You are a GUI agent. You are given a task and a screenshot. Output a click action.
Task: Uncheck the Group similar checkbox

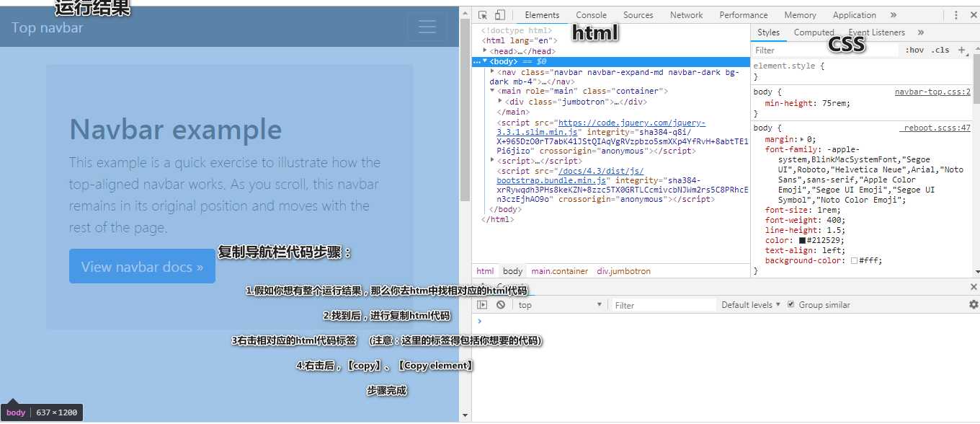791,305
